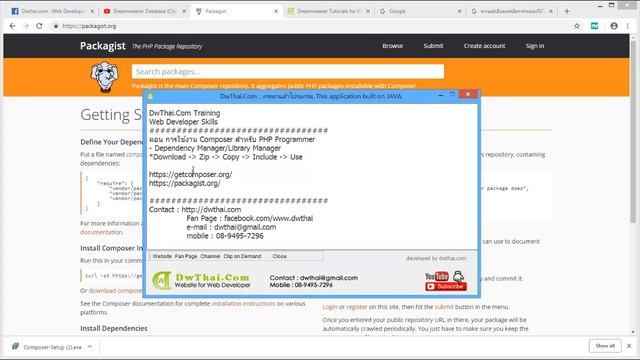The image size is (640, 360).
Task: Open Browse in Packagist navigation
Action: click(393, 46)
